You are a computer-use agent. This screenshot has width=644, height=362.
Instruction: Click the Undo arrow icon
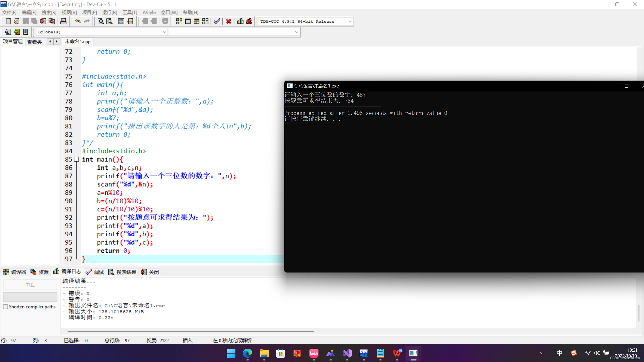(x=78, y=21)
